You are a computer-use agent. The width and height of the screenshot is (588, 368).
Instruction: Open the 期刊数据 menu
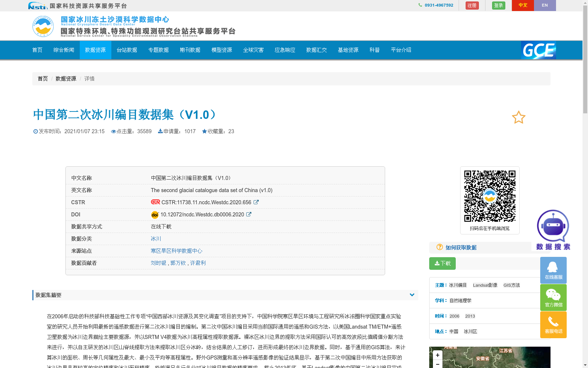click(190, 50)
